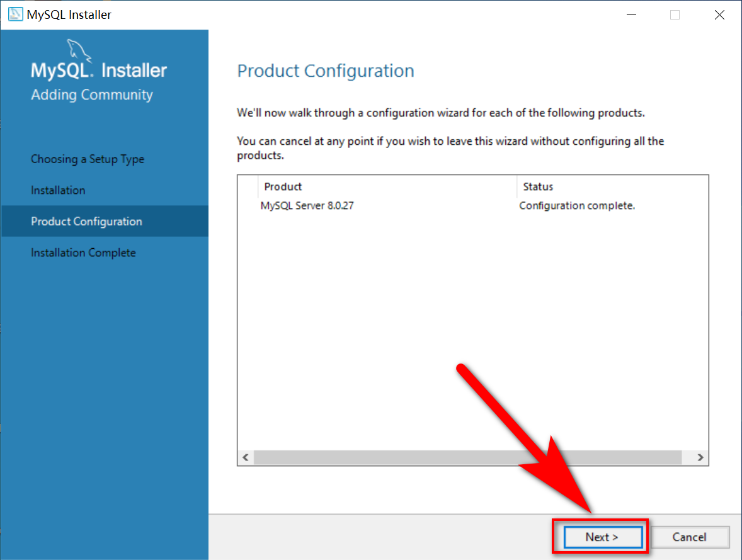Click the right scroll arrow of product list

700,457
